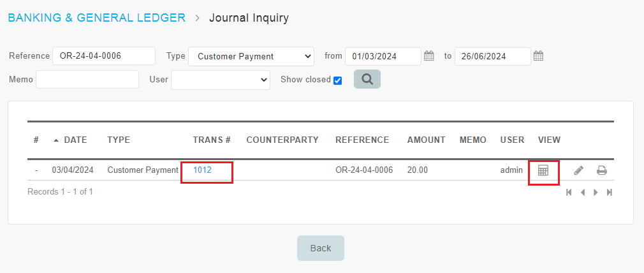Screen dimensions: 644x273
Task: Go to next page of records
Action: coord(596,192)
